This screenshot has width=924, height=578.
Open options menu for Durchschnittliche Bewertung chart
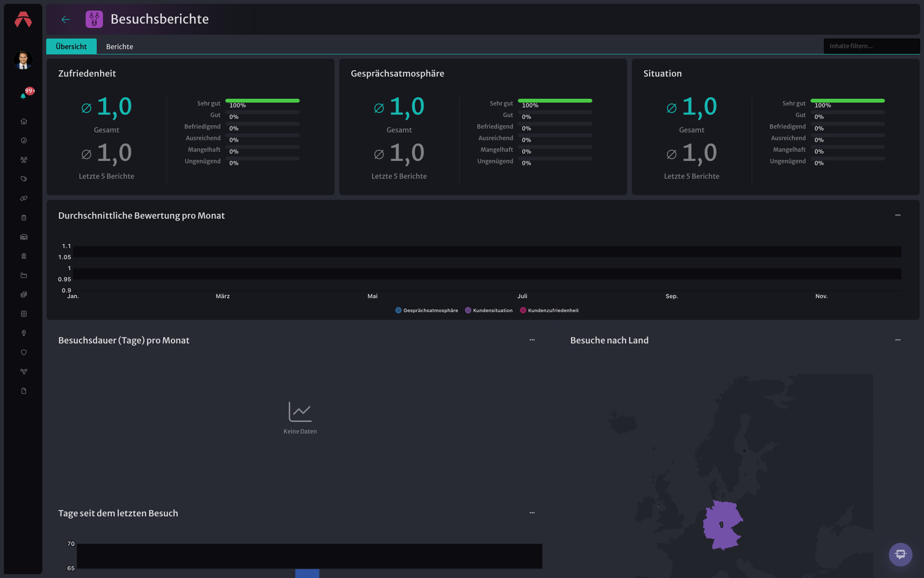898,215
